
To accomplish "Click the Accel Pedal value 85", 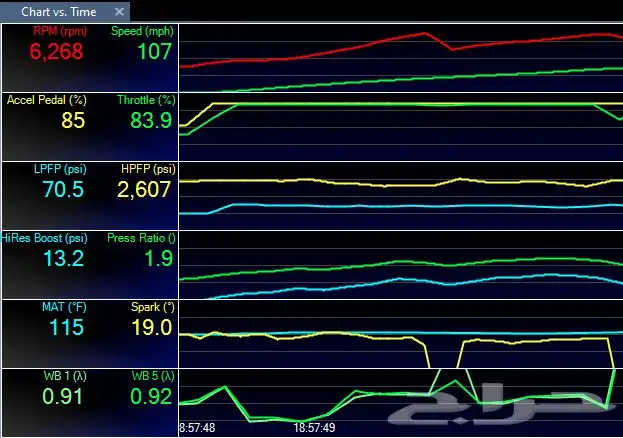I will 73,120.
